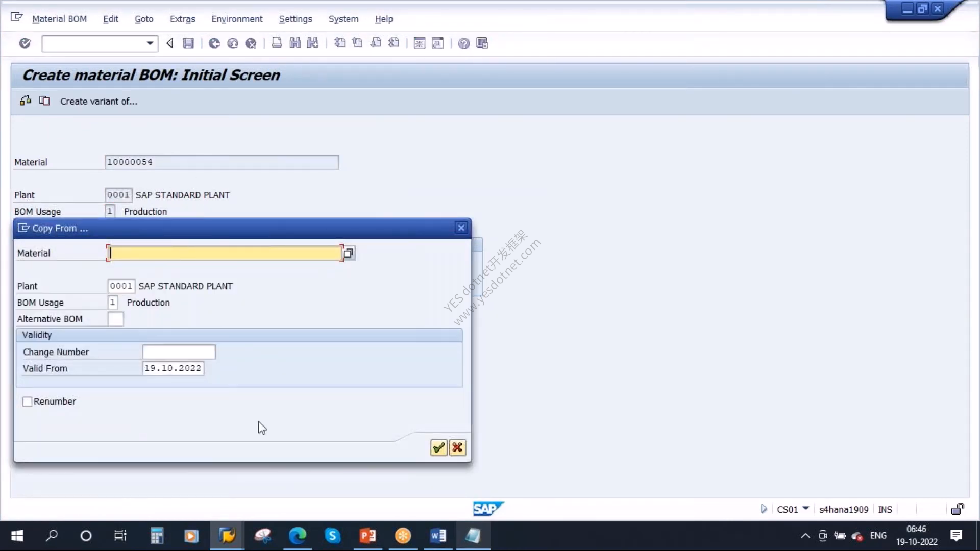
Task: Show hidden system tray icons
Action: pos(805,536)
